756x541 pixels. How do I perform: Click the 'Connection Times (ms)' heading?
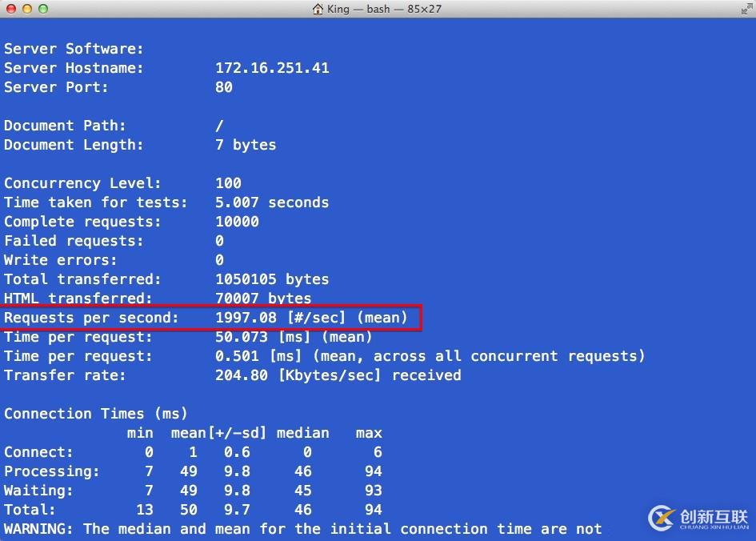(95, 414)
